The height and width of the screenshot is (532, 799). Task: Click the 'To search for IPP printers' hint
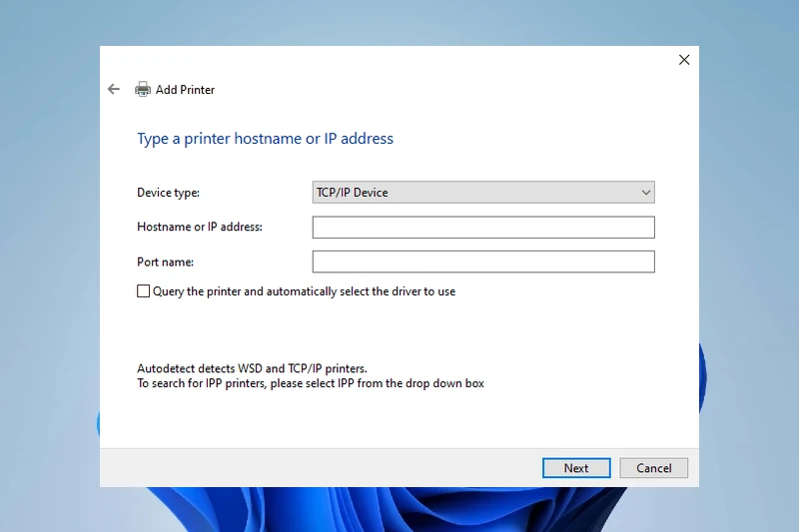point(310,383)
